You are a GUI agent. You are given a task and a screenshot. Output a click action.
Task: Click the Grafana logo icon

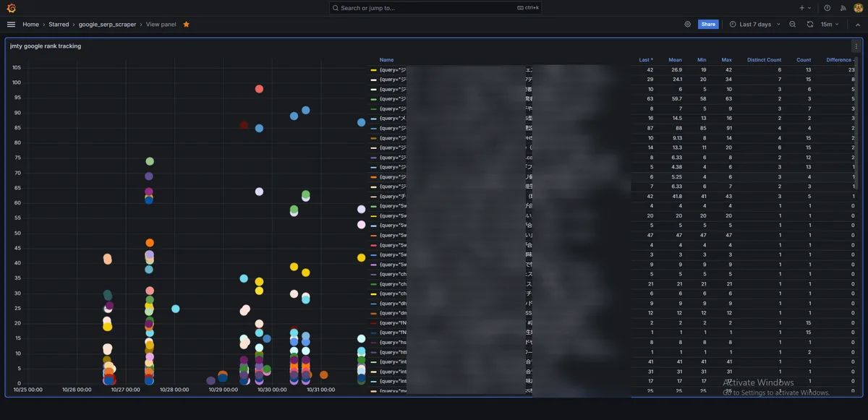[x=11, y=8]
